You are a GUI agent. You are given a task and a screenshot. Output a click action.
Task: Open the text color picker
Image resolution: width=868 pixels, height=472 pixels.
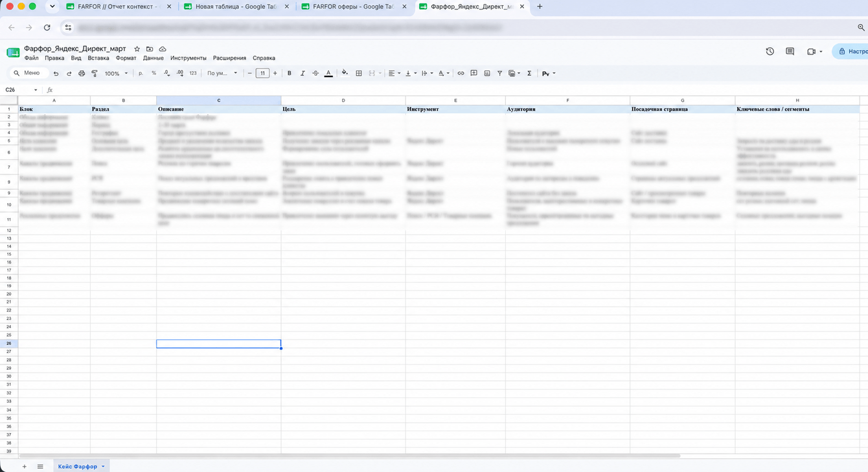coord(328,73)
